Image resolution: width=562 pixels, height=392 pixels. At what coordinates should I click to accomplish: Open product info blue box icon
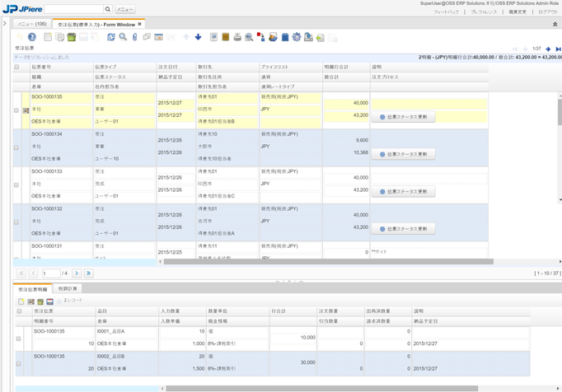click(285, 37)
